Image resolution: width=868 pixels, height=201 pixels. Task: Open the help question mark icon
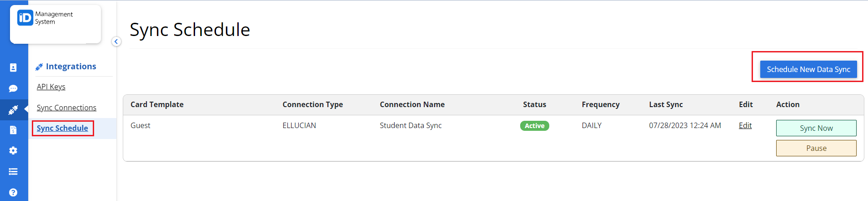coord(13,192)
